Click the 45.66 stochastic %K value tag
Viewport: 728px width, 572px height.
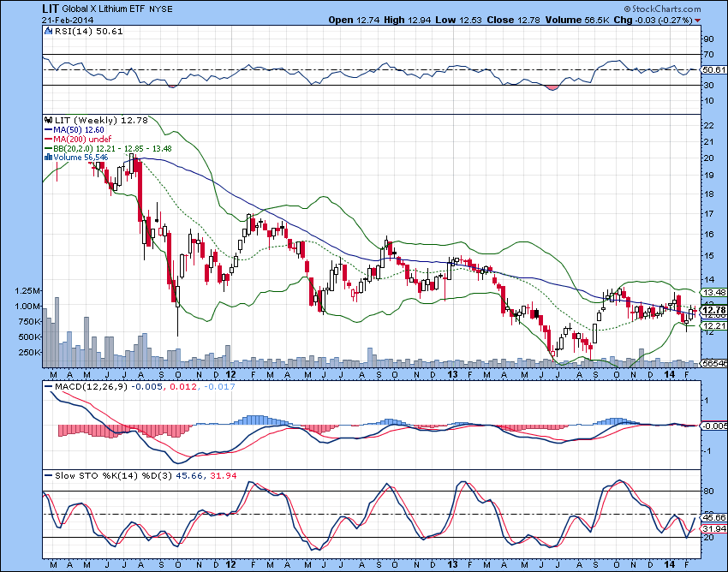[x=714, y=517]
